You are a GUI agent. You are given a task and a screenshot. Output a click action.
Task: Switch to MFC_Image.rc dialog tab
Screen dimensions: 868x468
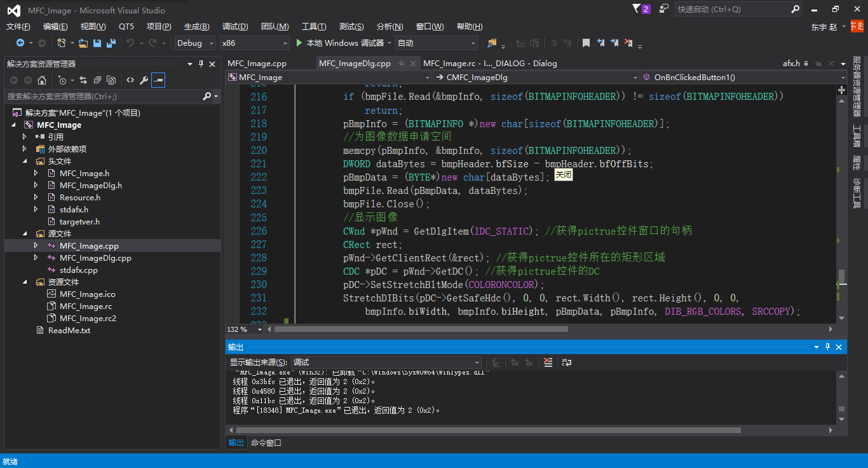point(490,64)
